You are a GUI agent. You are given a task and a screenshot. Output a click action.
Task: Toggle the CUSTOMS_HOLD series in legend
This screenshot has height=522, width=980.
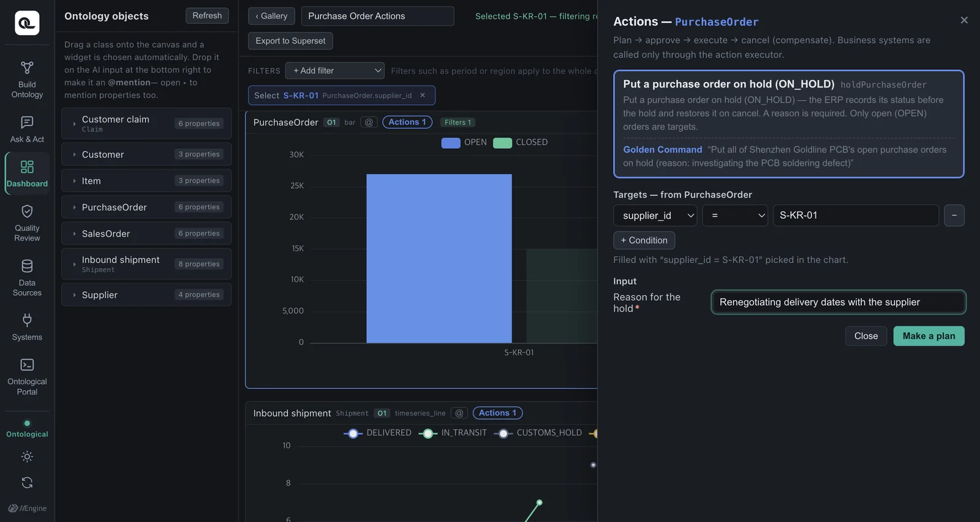(x=538, y=433)
